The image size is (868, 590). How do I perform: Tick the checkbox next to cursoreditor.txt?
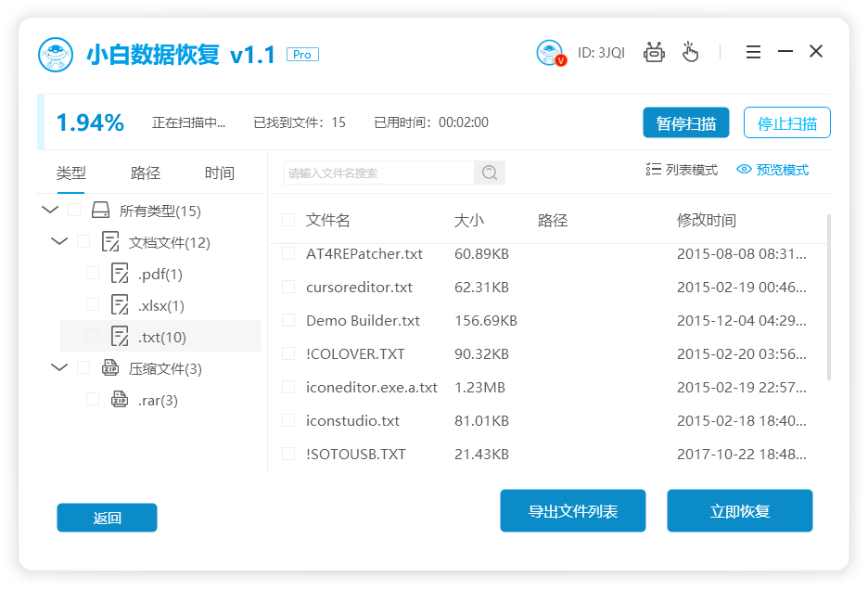point(288,288)
